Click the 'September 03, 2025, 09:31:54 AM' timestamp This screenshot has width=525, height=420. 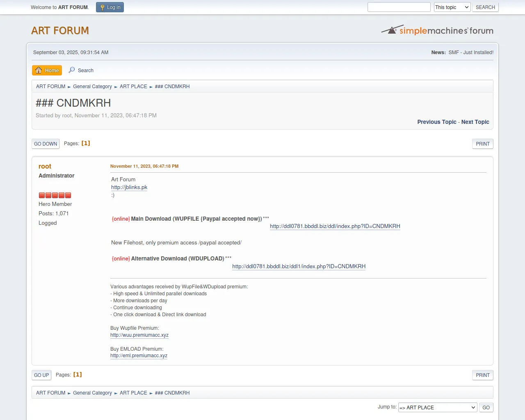click(x=71, y=52)
